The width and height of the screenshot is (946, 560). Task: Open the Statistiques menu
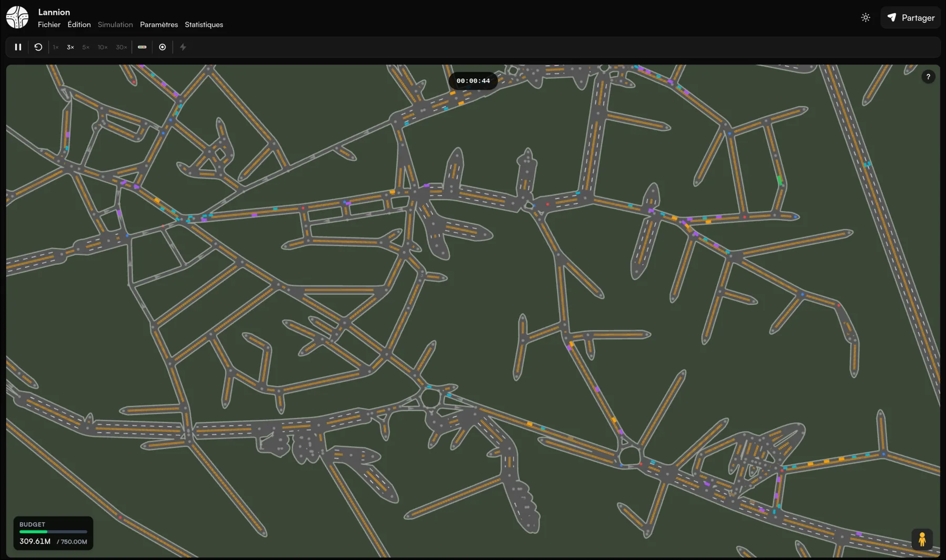click(204, 25)
